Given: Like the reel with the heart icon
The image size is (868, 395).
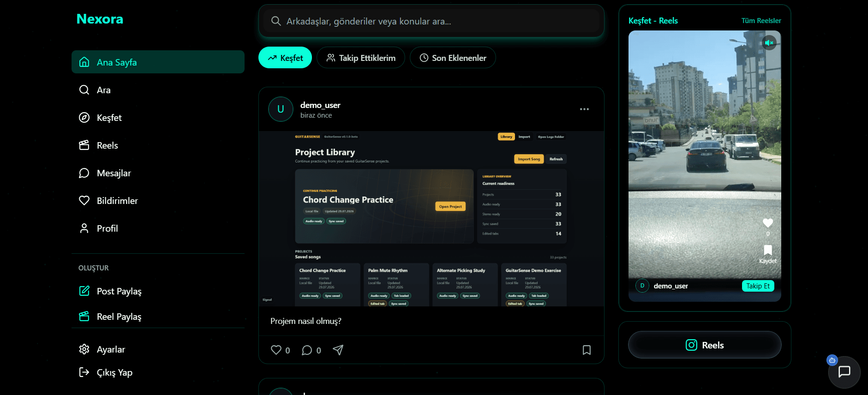Looking at the screenshot, I should 768,223.
